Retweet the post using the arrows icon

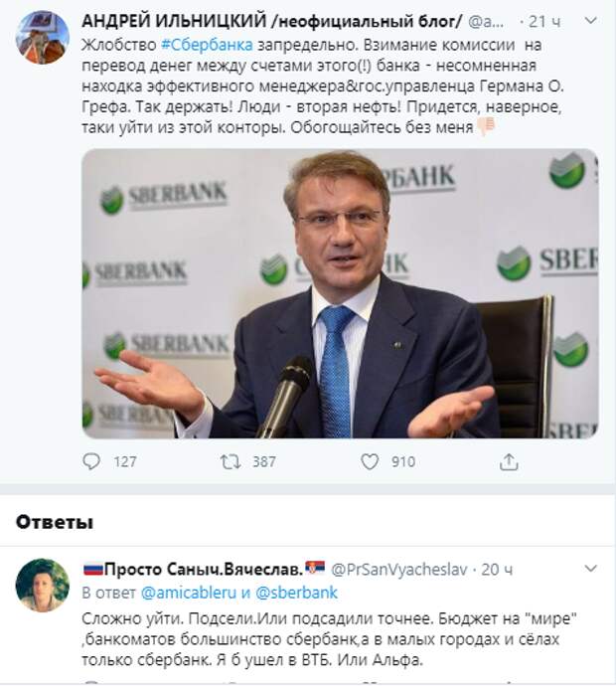click(231, 461)
